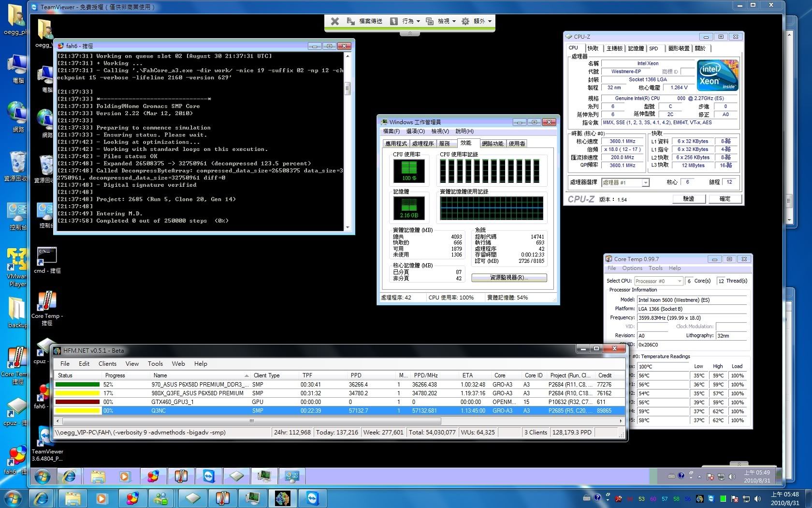Open the backup folder on the local desktop

pyautogui.click(x=17, y=312)
